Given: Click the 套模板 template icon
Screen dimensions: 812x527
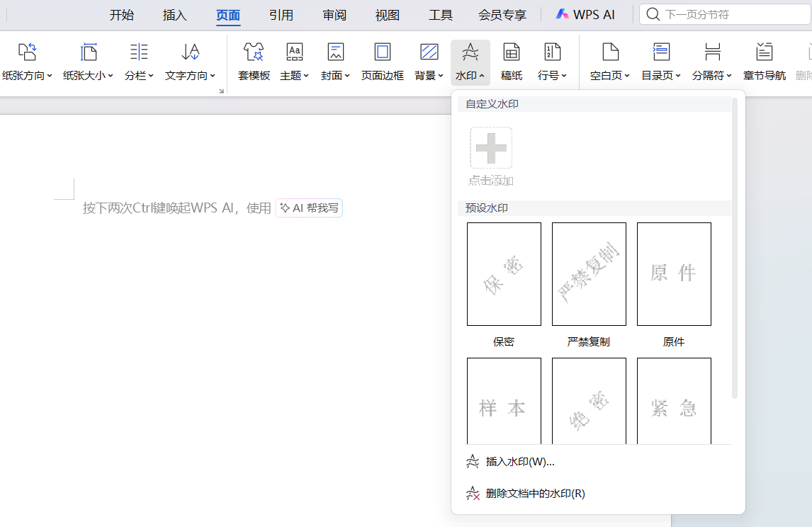Looking at the screenshot, I should tap(254, 52).
